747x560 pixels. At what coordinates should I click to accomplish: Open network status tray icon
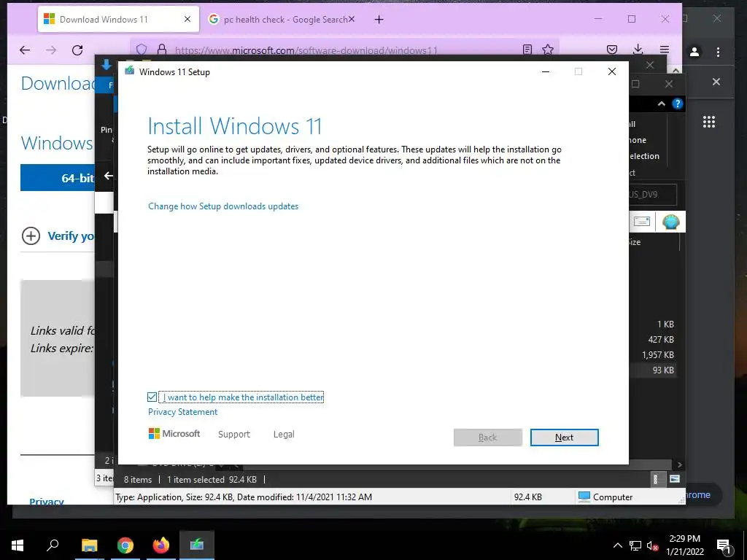(635, 545)
